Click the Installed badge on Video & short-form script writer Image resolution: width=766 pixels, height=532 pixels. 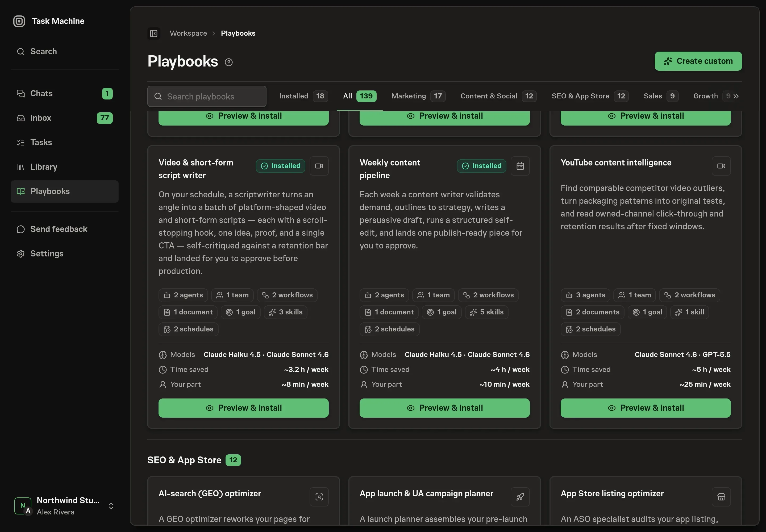[x=280, y=166]
